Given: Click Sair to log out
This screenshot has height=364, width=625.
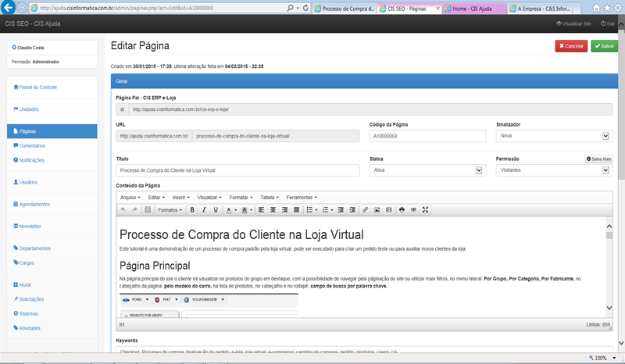Looking at the screenshot, I should pyautogui.click(x=608, y=23).
